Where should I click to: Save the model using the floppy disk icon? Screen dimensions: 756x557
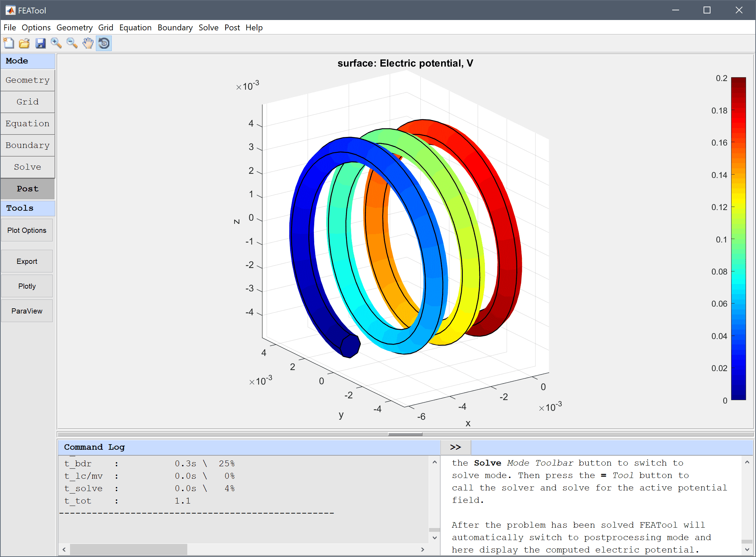pos(40,43)
